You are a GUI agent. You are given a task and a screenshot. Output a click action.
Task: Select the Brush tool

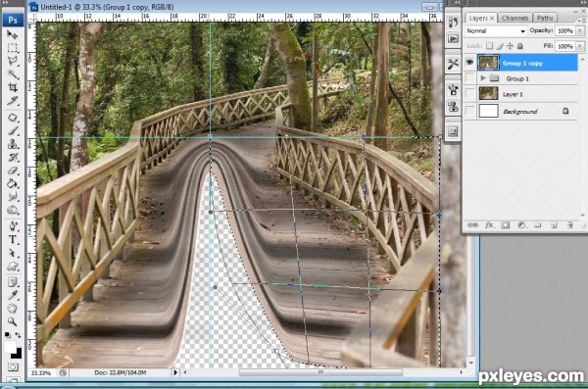click(x=13, y=130)
